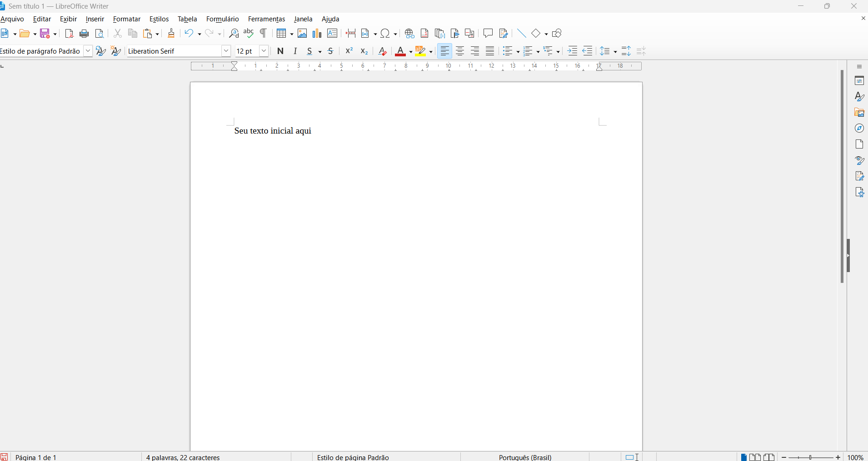Click the Cut scissors icon
The image size is (868, 461).
[118, 33]
